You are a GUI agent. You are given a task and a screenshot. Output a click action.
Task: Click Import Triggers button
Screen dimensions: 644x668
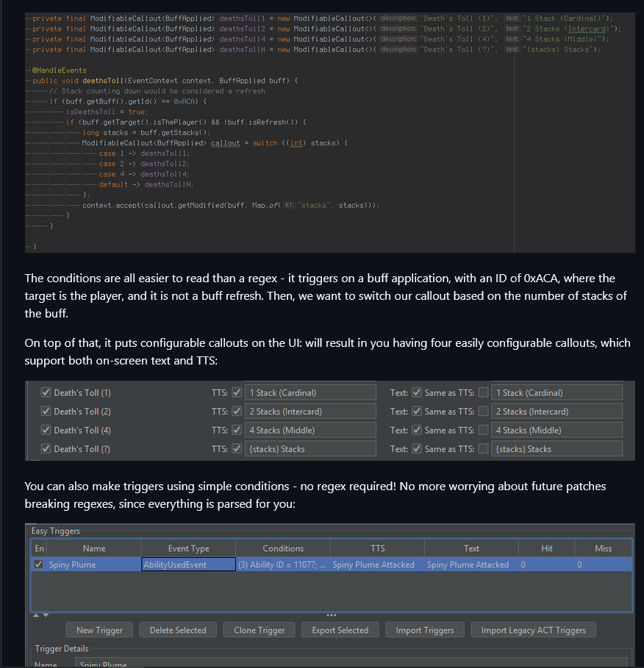click(424, 630)
